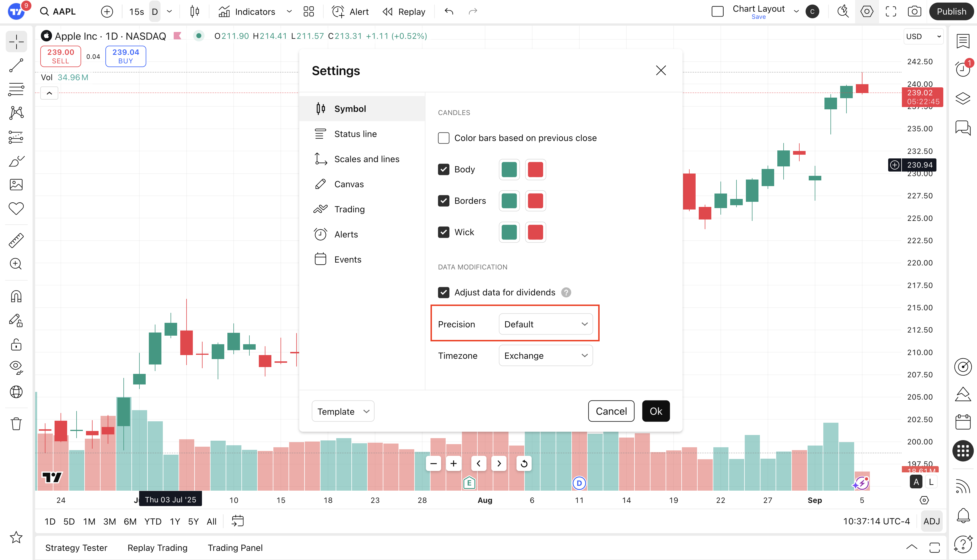The width and height of the screenshot is (977, 560).
Task: Enable color bars based on previous close
Action: coord(443,138)
